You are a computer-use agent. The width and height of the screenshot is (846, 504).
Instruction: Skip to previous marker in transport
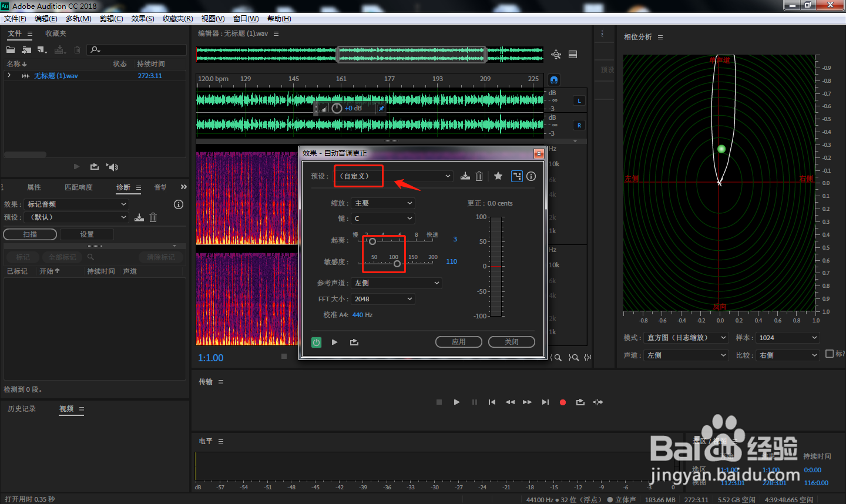click(492, 402)
